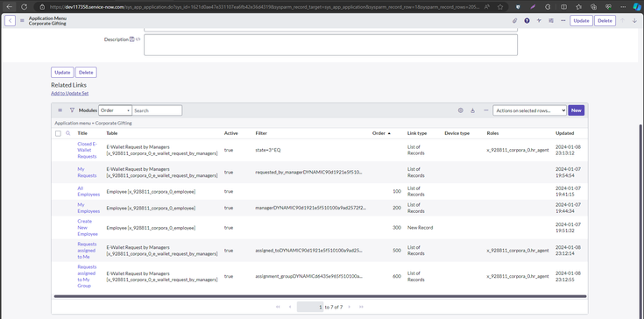The width and height of the screenshot is (644, 319).
Task: Reload the page in the browser
Action: [24, 6]
